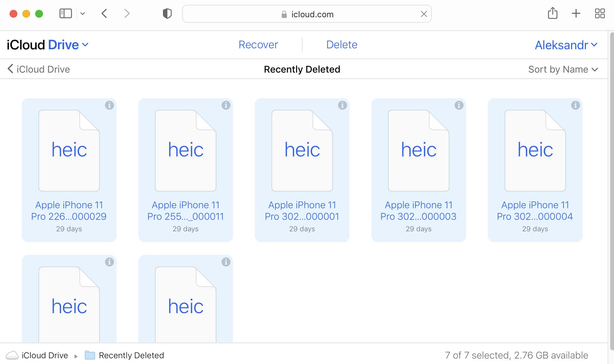614x364 pixels.
Task: Click '29 days' under Pro 302...000004
Action: [x=535, y=229]
